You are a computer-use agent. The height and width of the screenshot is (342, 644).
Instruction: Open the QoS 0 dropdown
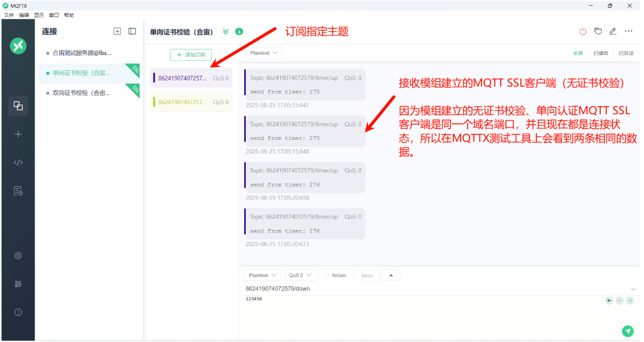coord(300,275)
